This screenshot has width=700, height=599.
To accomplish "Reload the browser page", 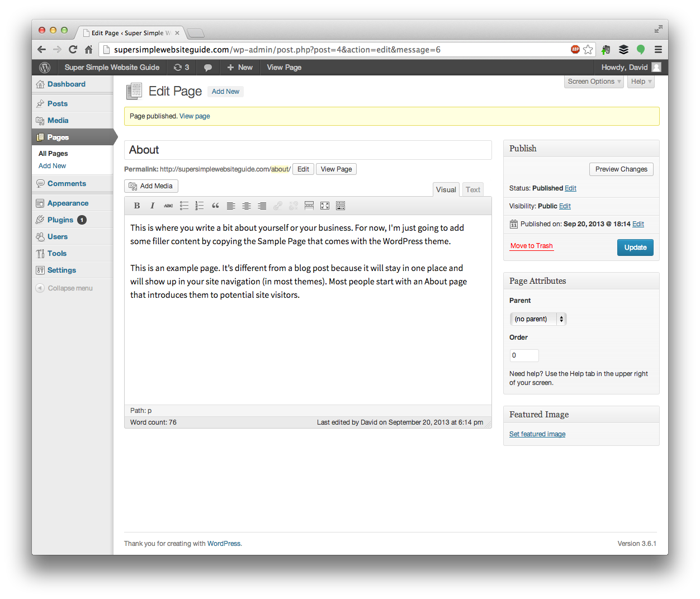I will 73,49.
